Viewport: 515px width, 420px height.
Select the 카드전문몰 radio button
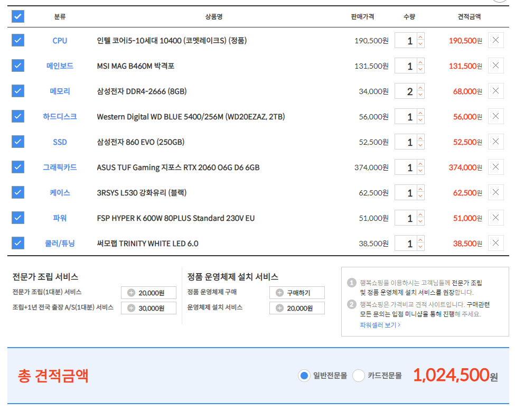(x=359, y=376)
